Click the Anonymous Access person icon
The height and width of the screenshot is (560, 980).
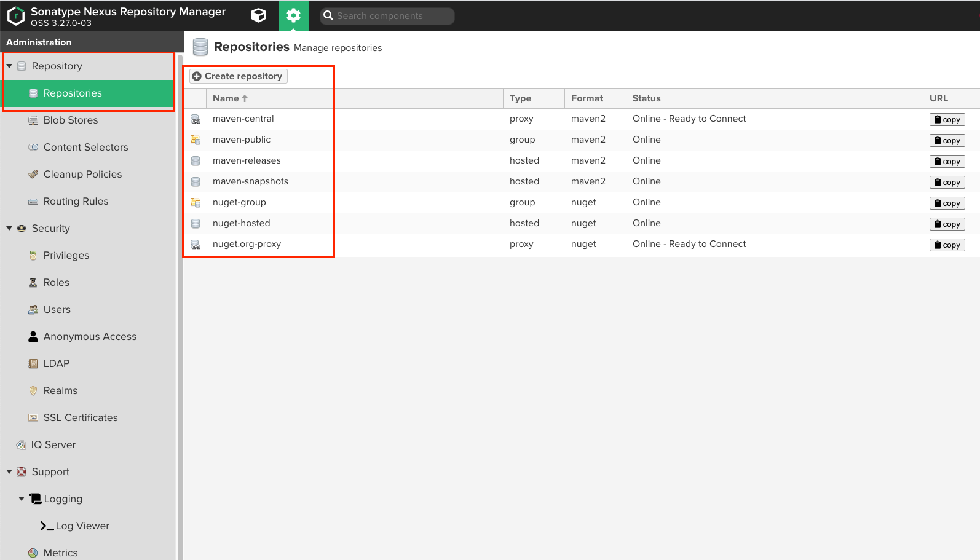point(33,337)
